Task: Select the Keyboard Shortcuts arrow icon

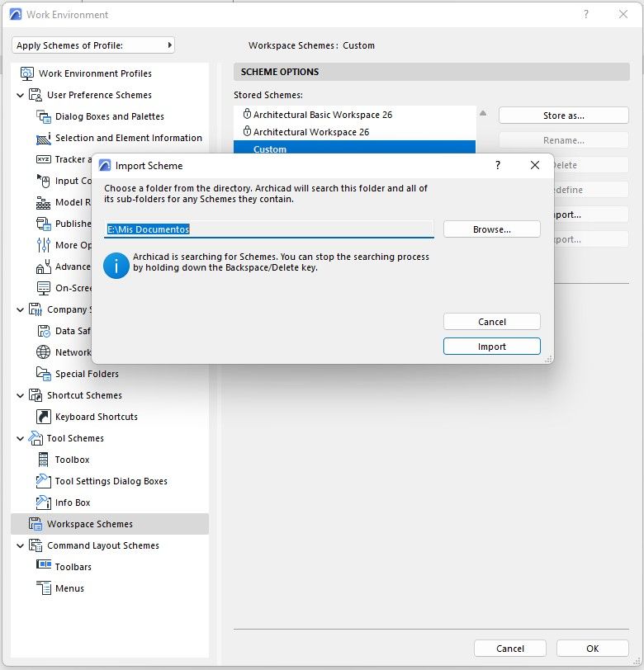Action: (x=44, y=417)
